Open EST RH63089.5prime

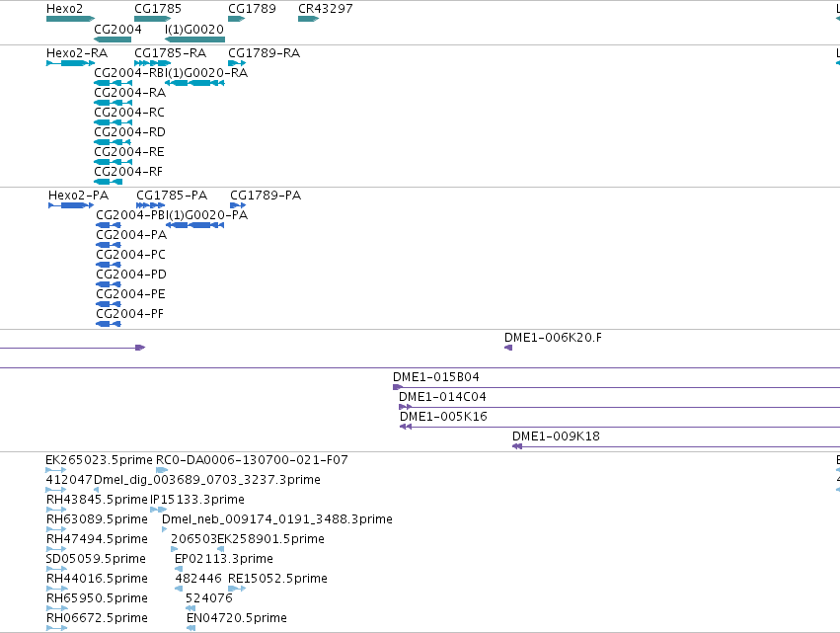pos(97,519)
